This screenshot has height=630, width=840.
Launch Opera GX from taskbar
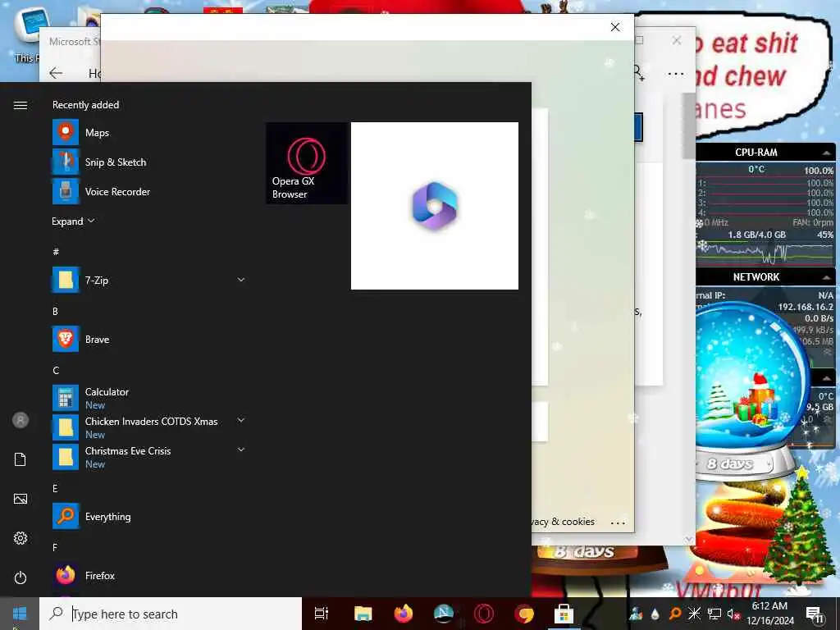(x=484, y=614)
